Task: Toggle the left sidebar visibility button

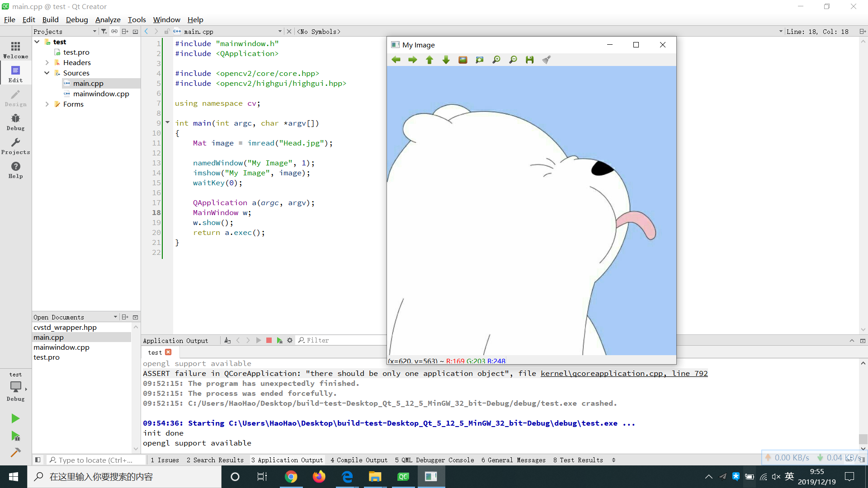Action: point(38,460)
